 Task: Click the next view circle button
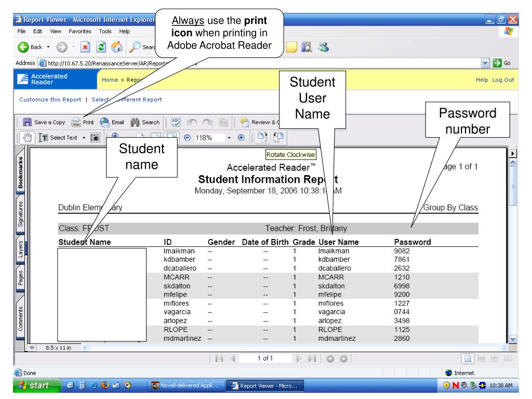(344, 358)
